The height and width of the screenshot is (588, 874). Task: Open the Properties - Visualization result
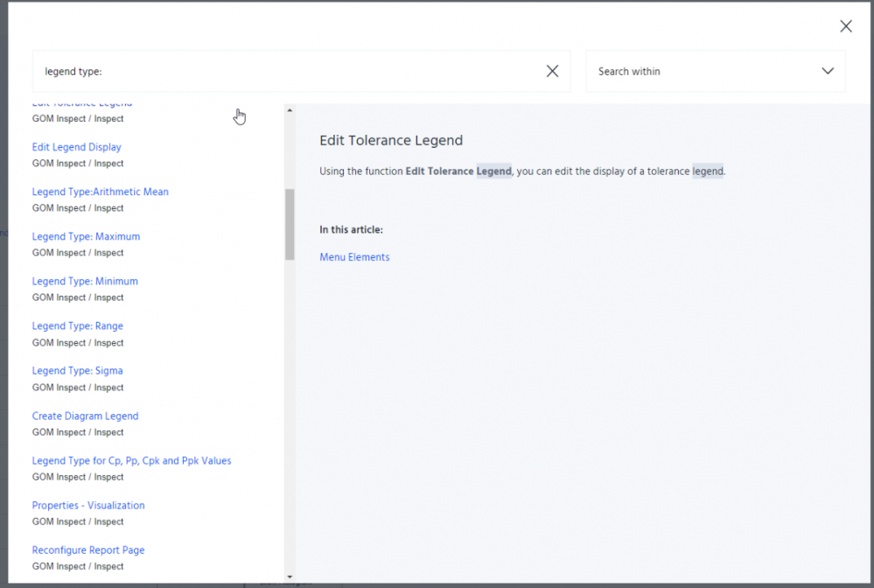pos(88,505)
